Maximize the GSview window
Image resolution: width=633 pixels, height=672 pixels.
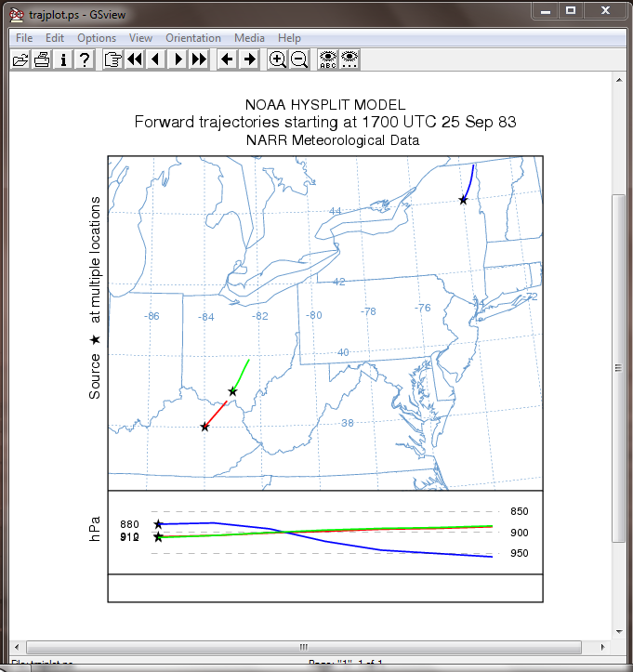571,11
